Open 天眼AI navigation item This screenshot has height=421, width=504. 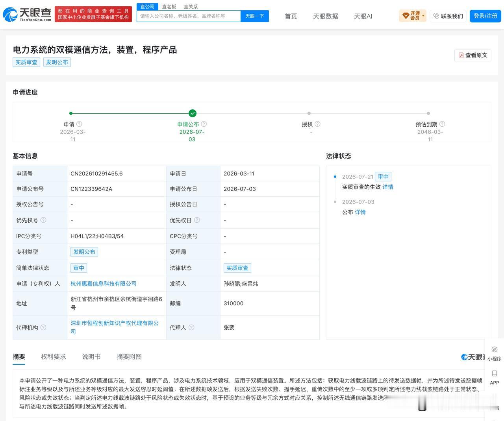pos(363,16)
